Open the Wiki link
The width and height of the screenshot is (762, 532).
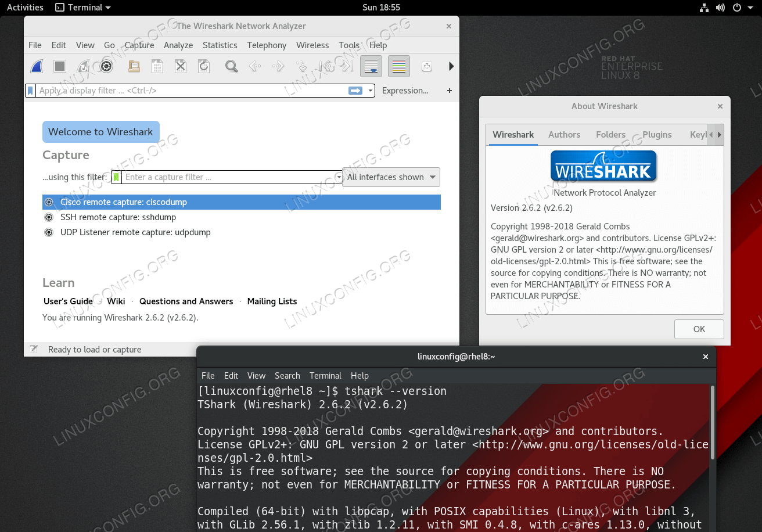[x=116, y=301]
